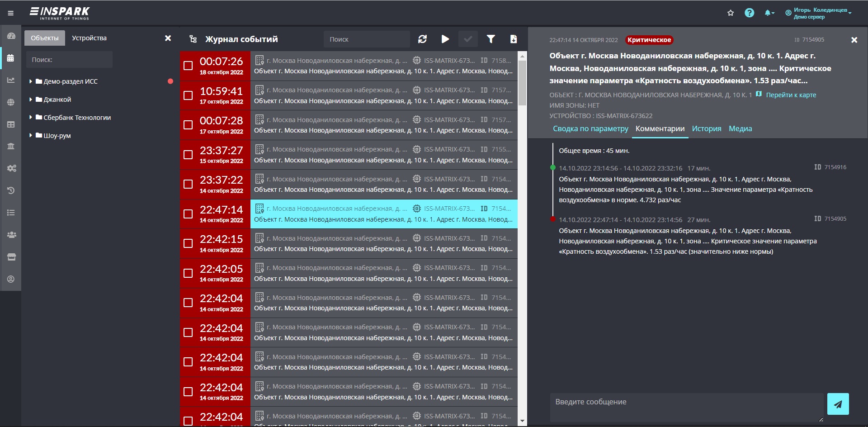Click the tree structure icon beside Журнал событий
Image resolution: width=868 pixels, height=427 pixels.
coord(193,39)
